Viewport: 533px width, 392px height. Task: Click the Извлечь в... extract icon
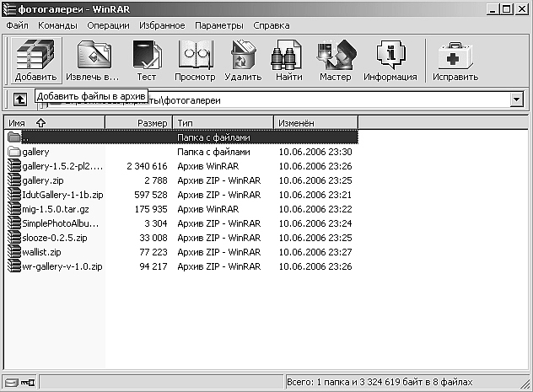pos(94,54)
